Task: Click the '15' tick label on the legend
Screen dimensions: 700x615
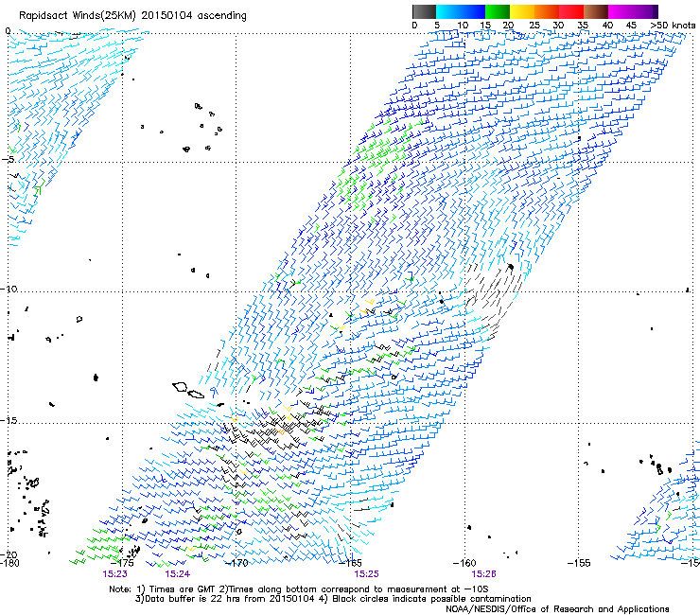Action: click(485, 26)
